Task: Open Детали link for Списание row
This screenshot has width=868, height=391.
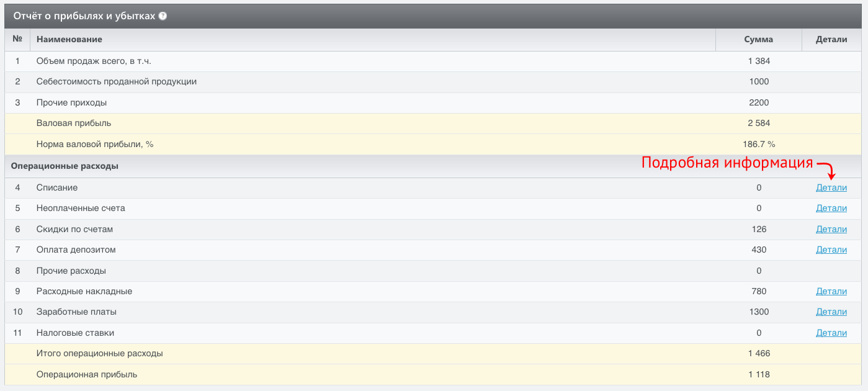Action: pyautogui.click(x=831, y=187)
